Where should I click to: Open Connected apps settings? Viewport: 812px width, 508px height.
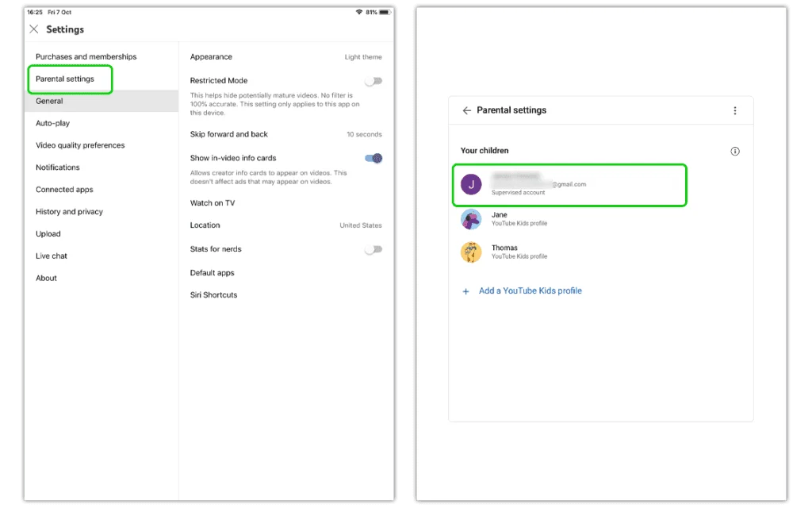pos(64,190)
